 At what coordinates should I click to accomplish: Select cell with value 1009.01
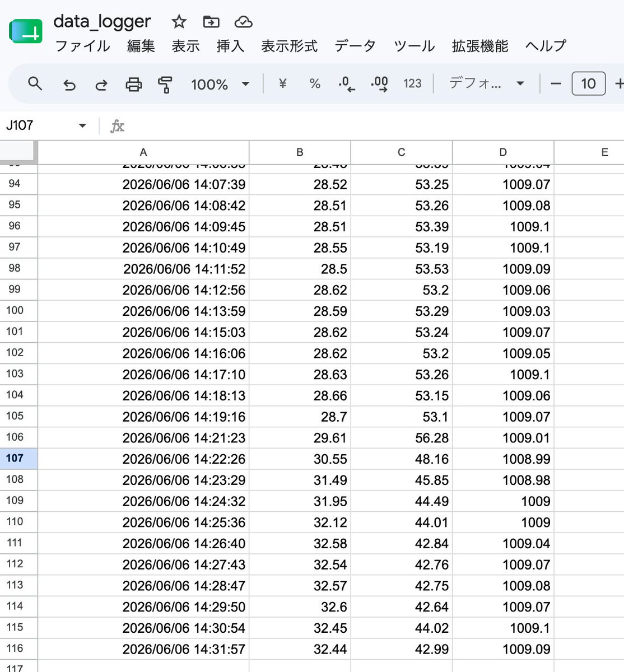503,438
